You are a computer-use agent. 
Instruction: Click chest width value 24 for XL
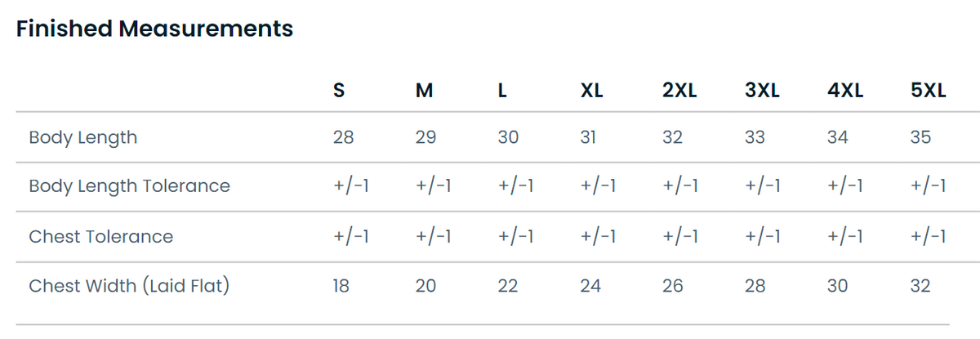[590, 286]
